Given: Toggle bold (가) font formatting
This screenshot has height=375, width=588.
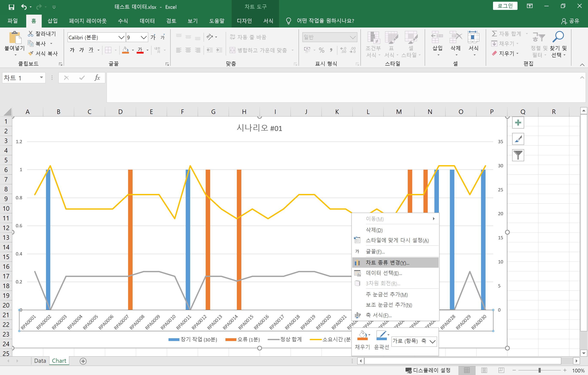Looking at the screenshot, I should (72, 50).
